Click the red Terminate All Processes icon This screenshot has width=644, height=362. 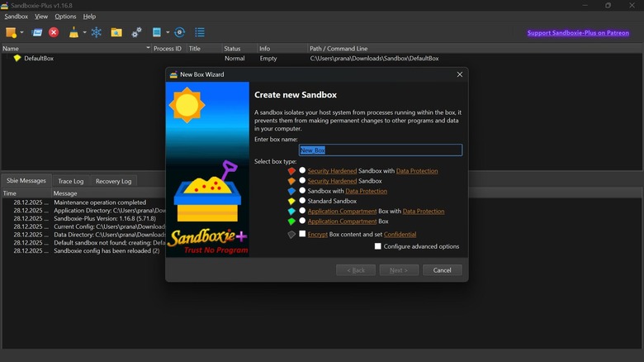[x=54, y=32]
